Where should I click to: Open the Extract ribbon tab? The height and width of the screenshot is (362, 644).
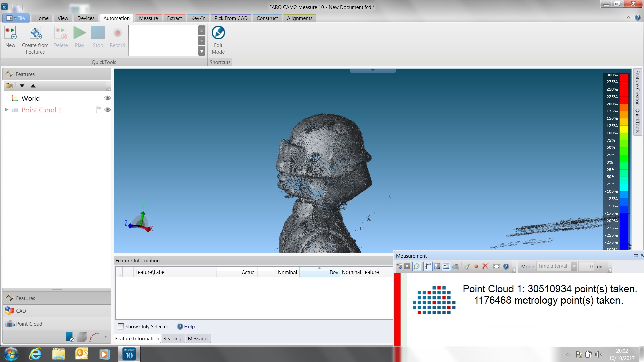(174, 18)
